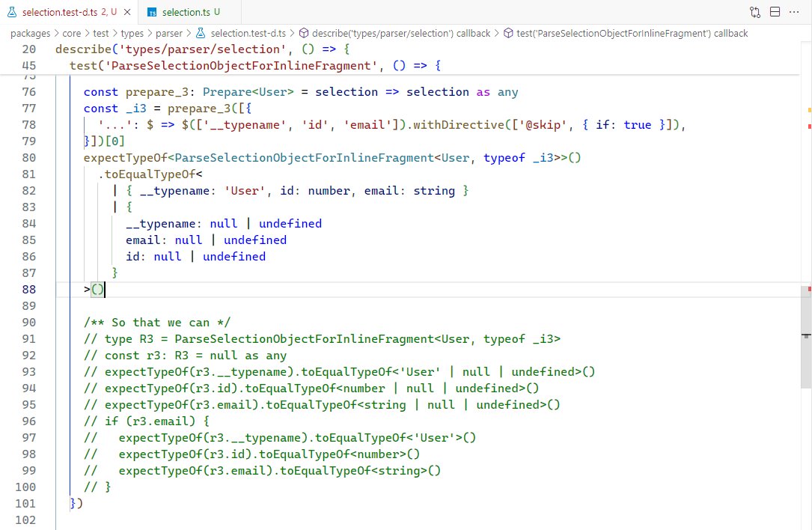Split the editor with the layout icon
This screenshot has width=812, height=530.
(775, 12)
